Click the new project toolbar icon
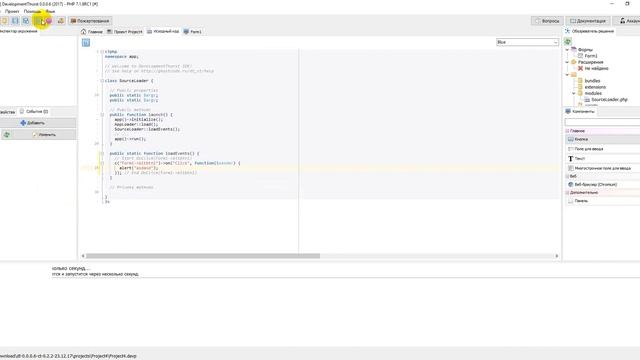This screenshot has height=360, width=640. click(4, 20)
